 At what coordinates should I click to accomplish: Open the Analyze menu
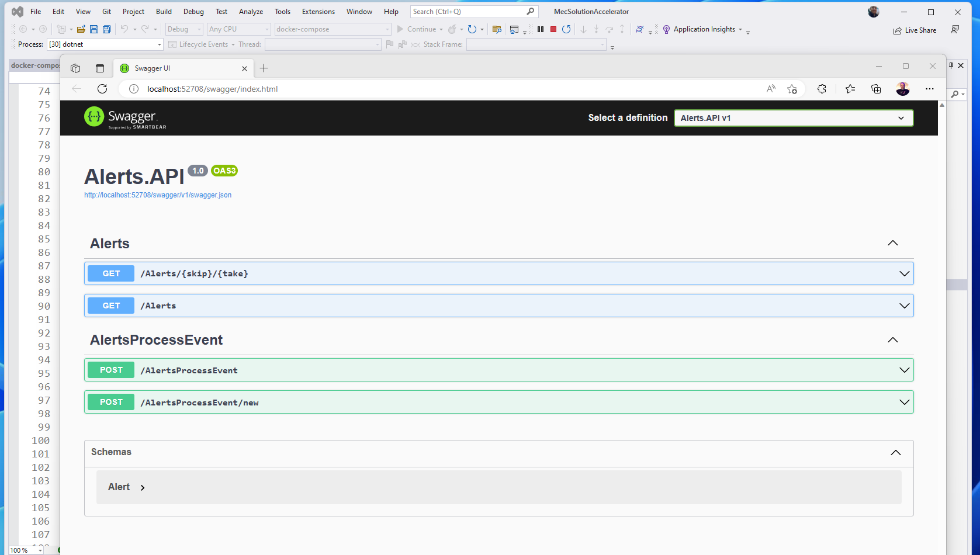(x=251, y=12)
